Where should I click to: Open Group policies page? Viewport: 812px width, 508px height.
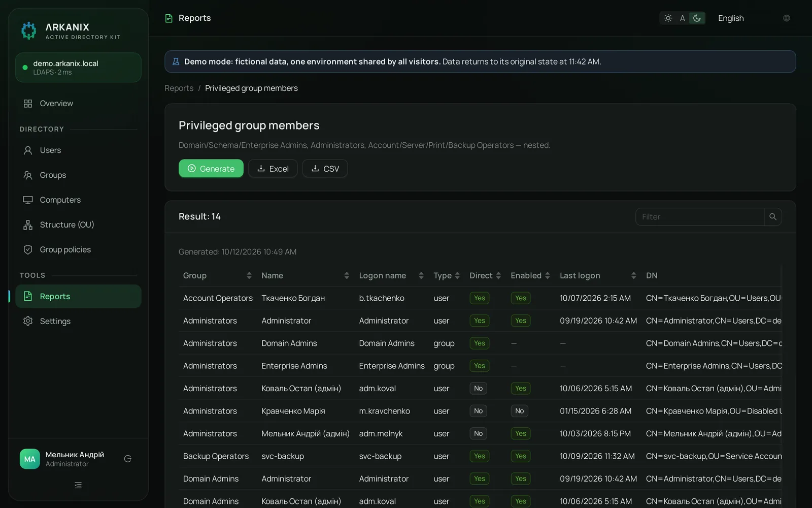click(78, 249)
